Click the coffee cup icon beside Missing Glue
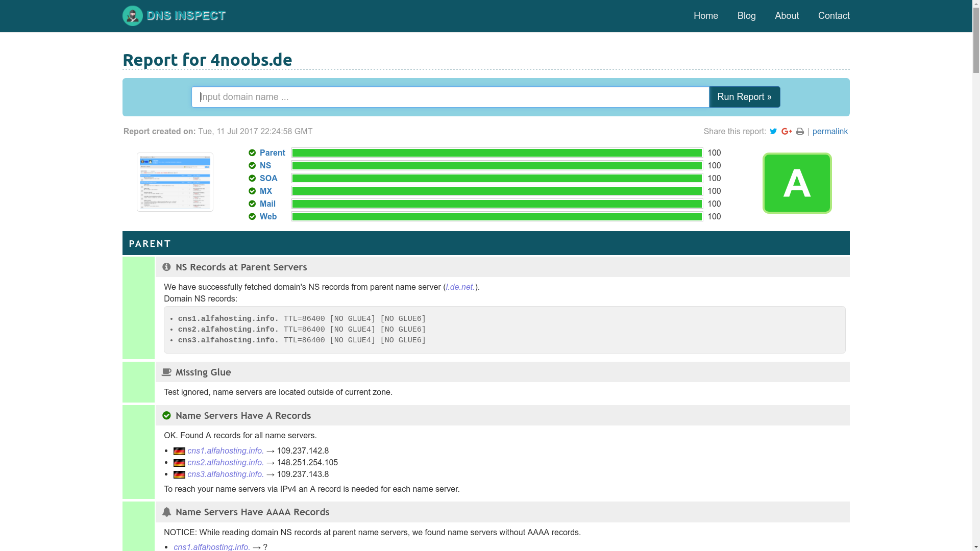Screen dimensions: 980x551 coord(166,372)
